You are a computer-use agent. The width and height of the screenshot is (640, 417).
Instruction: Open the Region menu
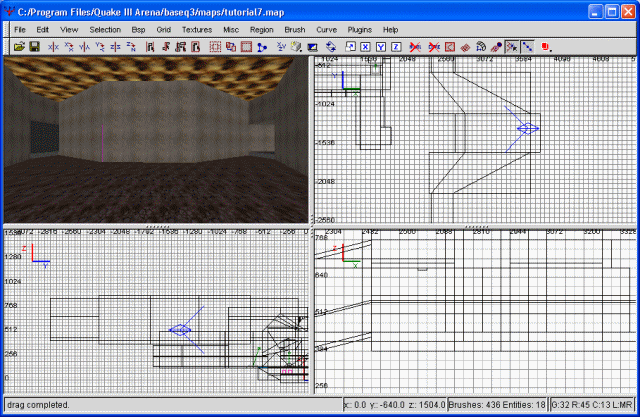pyautogui.click(x=261, y=30)
